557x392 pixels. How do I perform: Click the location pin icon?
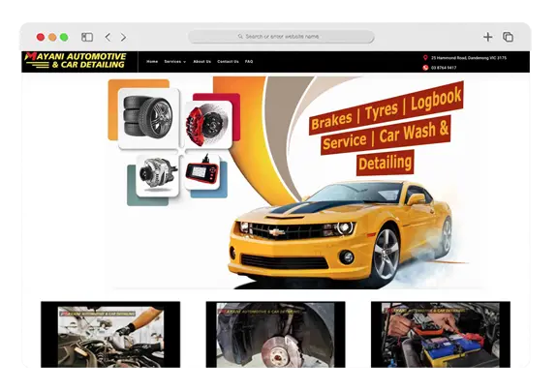tap(425, 57)
